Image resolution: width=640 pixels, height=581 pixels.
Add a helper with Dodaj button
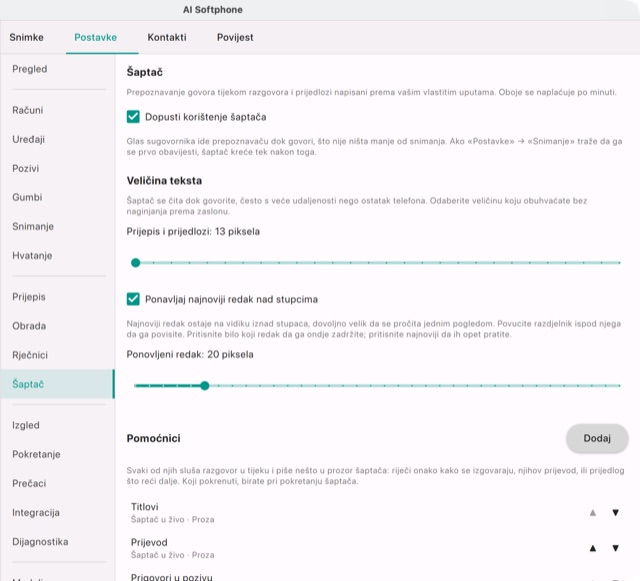point(597,438)
